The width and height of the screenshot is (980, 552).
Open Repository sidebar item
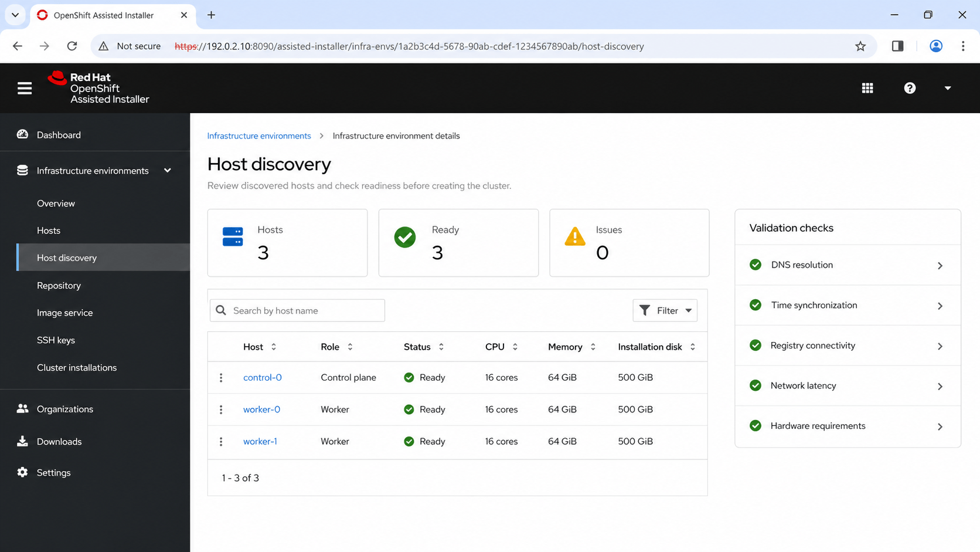pos(59,286)
